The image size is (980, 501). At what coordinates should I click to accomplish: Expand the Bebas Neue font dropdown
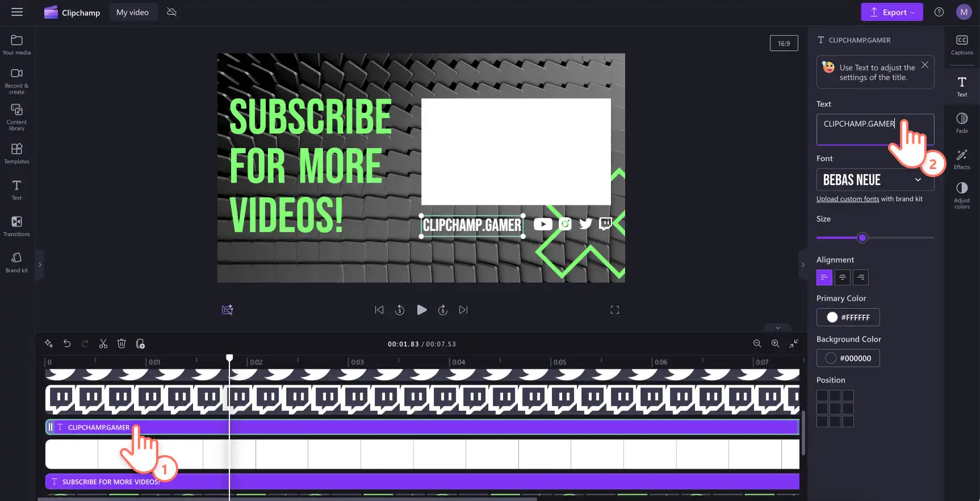coord(875,180)
